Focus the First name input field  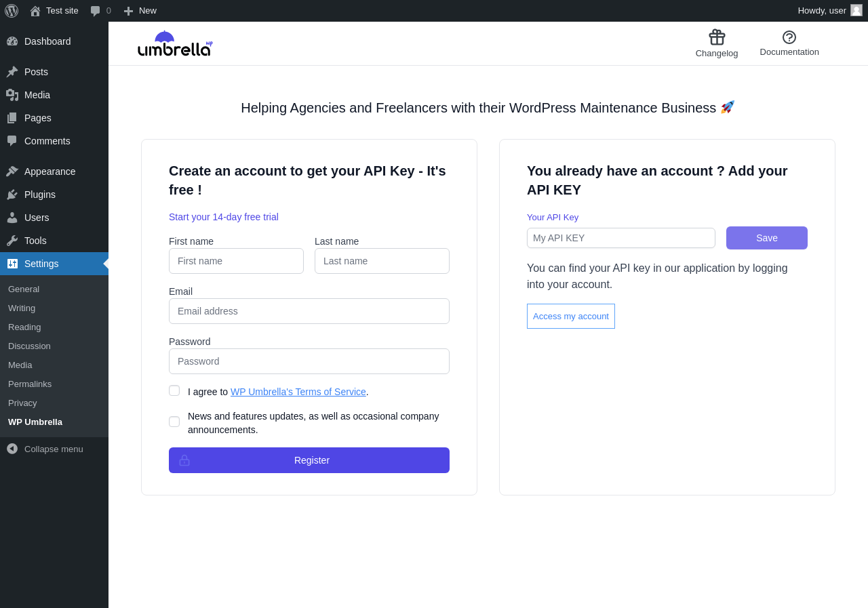pos(236,261)
